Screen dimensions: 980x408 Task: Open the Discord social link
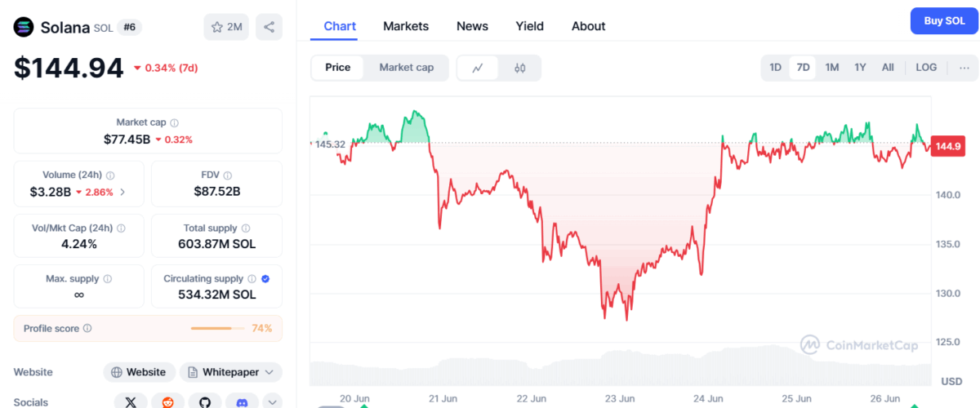pyautogui.click(x=242, y=401)
